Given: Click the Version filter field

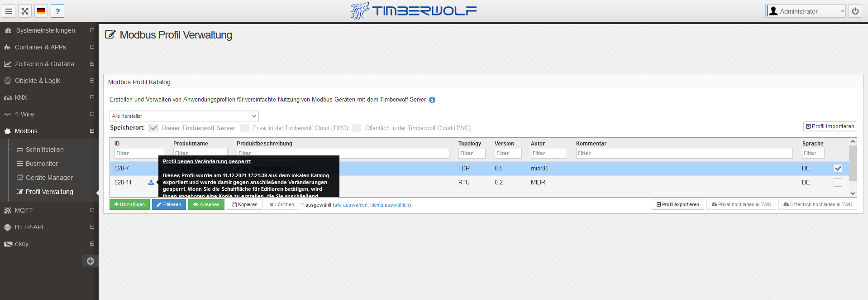Looking at the screenshot, I should [x=508, y=153].
